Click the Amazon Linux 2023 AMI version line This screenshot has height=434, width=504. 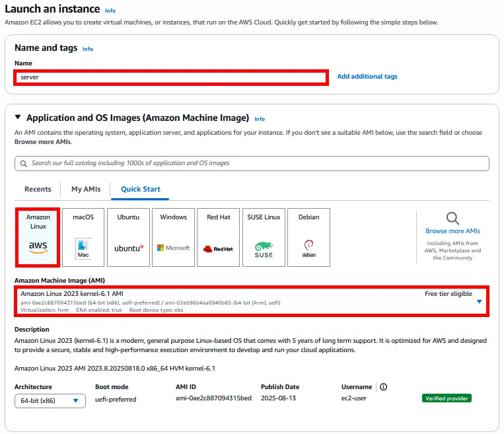(x=115, y=369)
